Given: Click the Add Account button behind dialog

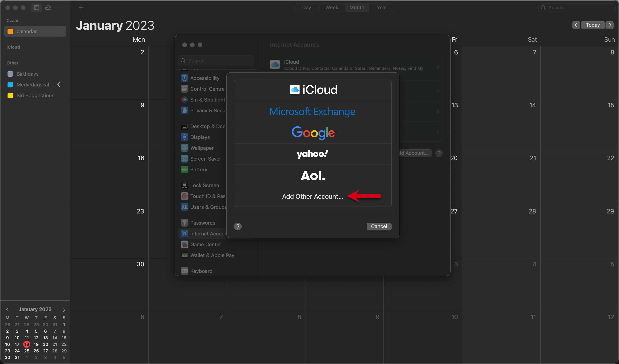Looking at the screenshot, I should point(415,153).
